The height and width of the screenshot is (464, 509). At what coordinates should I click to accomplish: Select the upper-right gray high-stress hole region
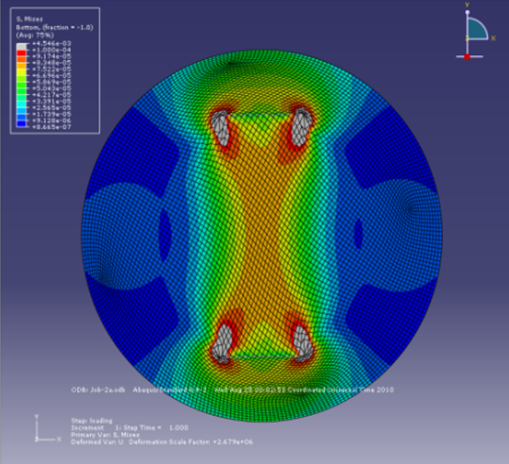coord(302,127)
